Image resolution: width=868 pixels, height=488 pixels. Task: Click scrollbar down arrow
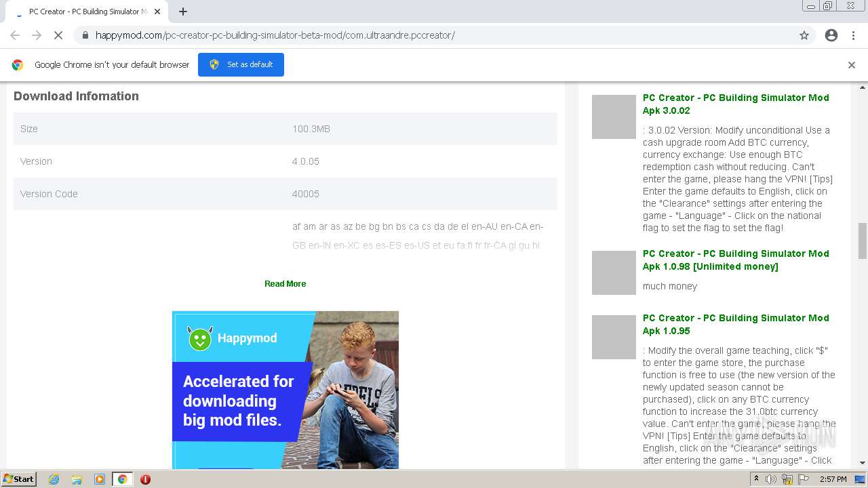[863, 463]
